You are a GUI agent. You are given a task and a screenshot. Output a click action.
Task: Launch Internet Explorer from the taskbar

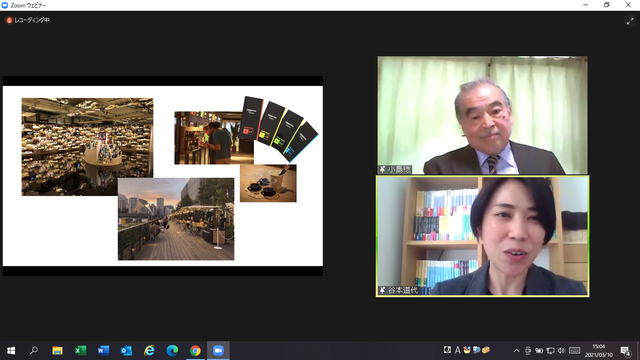(x=149, y=351)
